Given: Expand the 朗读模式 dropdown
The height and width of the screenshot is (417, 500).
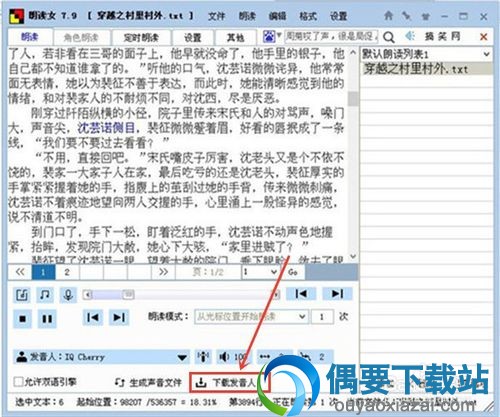Looking at the screenshot, I should coord(302,316).
